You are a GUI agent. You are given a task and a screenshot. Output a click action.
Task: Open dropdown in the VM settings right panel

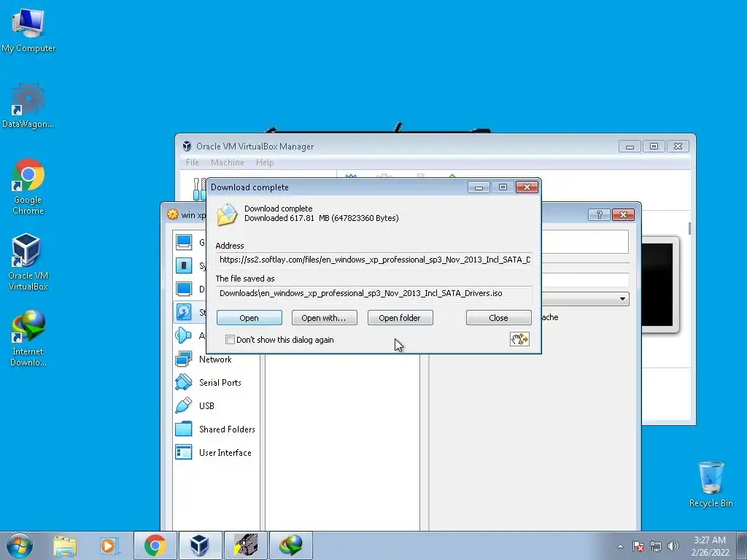pos(622,299)
